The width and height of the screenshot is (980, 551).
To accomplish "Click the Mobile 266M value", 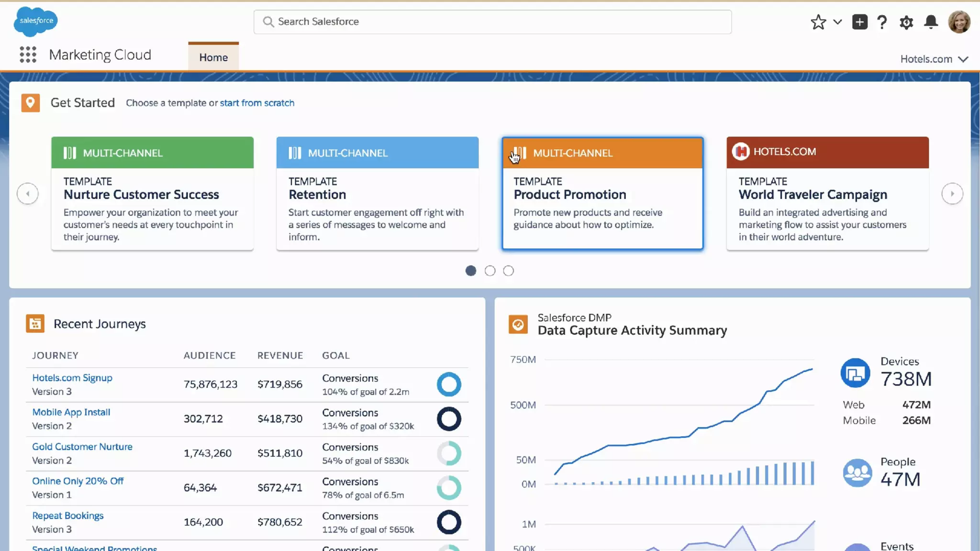I will (x=916, y=420).
